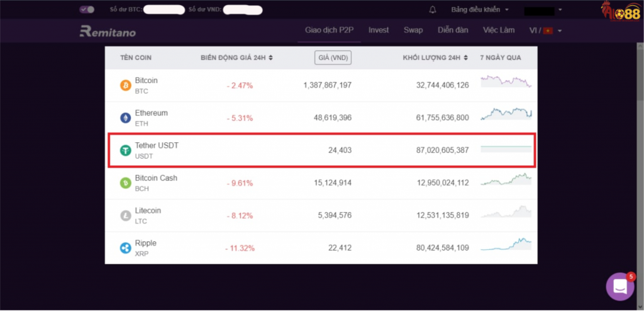Click USDT volume 87,020,605,387
644x311 pixels.
pos(442,150)
